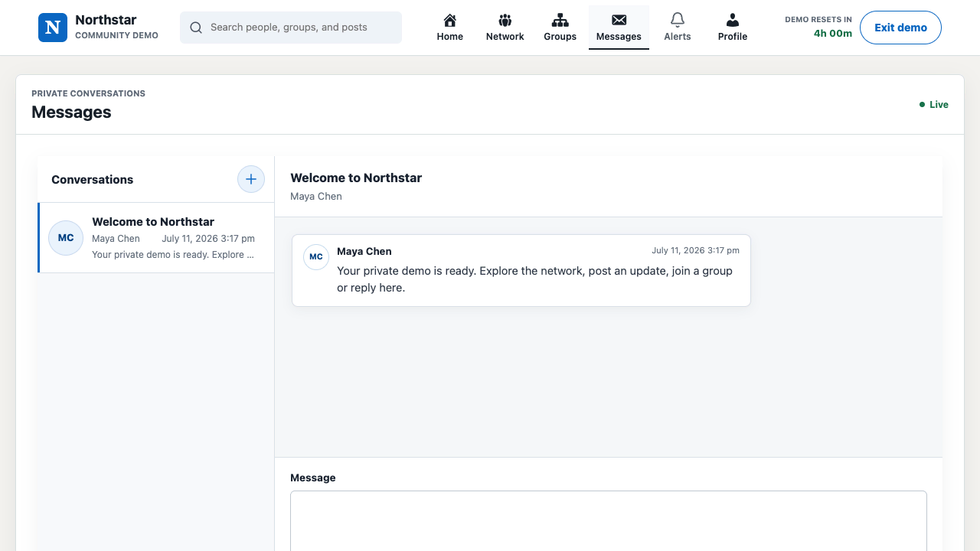
Task: Click the Live status indicator
Action: 934,105
